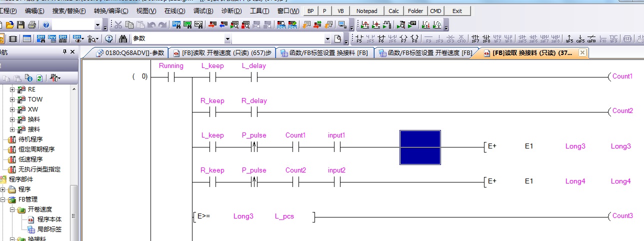644x241 pixels.
Task: Expand the RE tree node
Action: coord(12,89)
